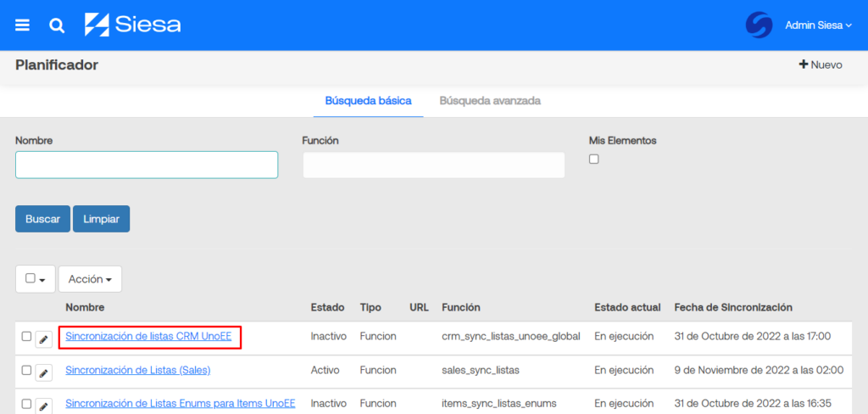The image size is (868, 414).
Task: Open Sincronización de Listas Enums para Items link
Action: click(180, 403)
